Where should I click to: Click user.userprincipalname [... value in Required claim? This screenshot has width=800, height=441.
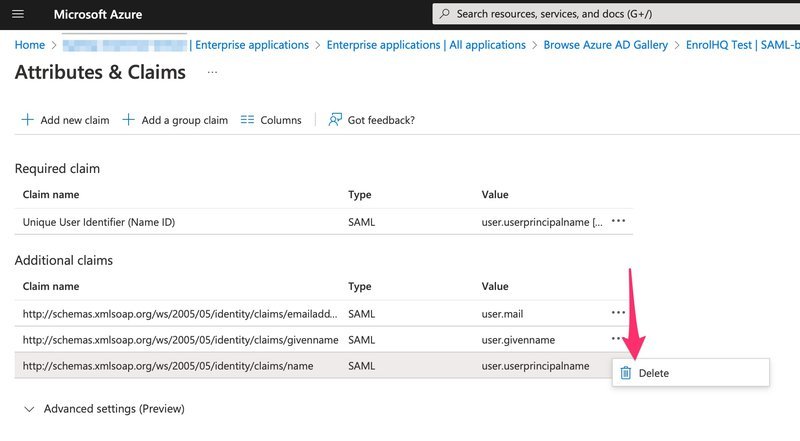542,222
